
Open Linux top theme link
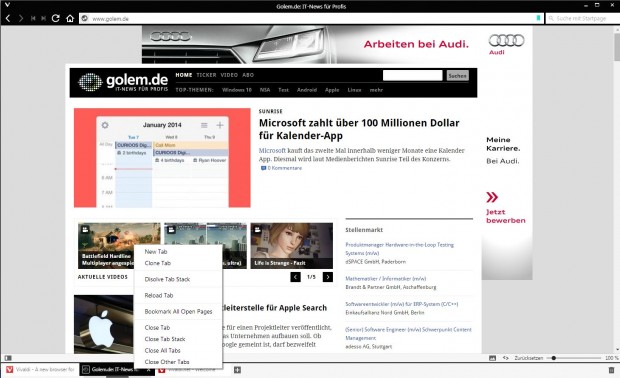pos(354,90)
